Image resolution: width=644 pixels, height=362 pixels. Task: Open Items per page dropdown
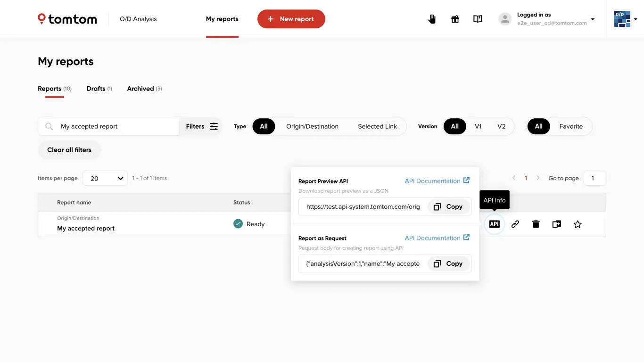(105, 178)
